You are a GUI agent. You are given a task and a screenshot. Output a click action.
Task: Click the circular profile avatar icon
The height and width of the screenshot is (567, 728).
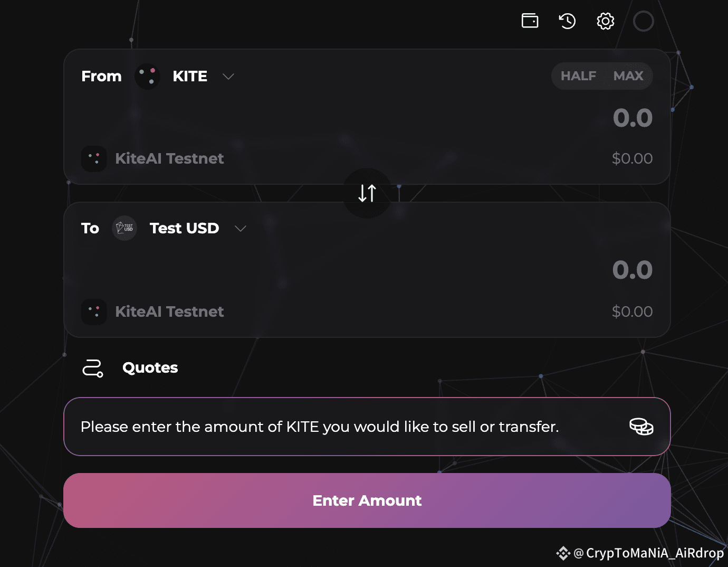pyautogui.click(x=644, y=21)
